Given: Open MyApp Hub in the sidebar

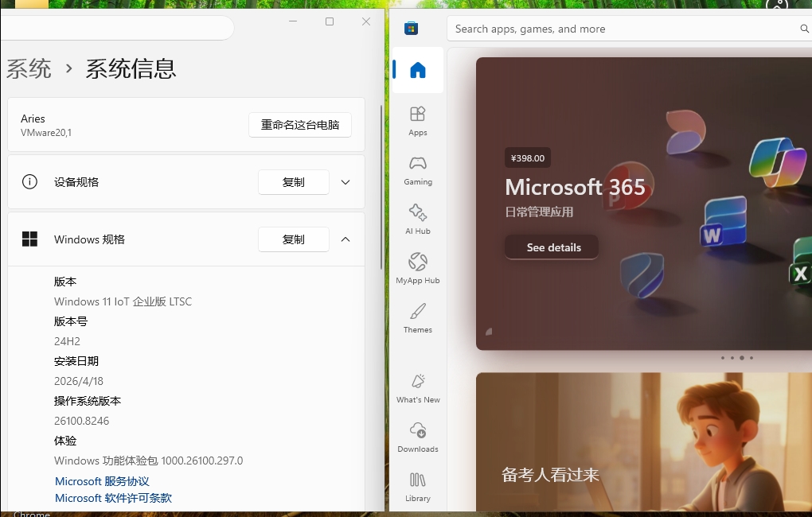Looking at the screenshot, I should [x=417, y=268].
